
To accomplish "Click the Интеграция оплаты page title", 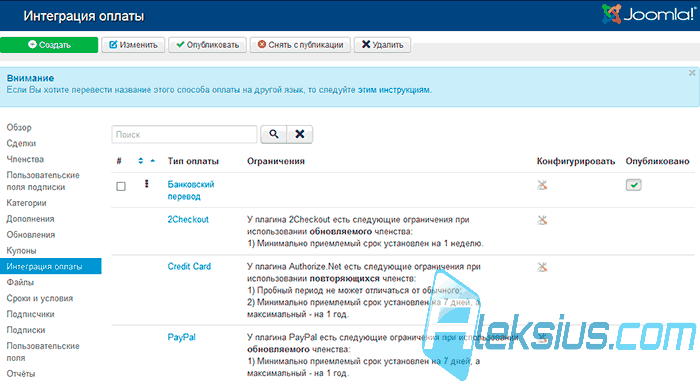I will tap(84, 16).
